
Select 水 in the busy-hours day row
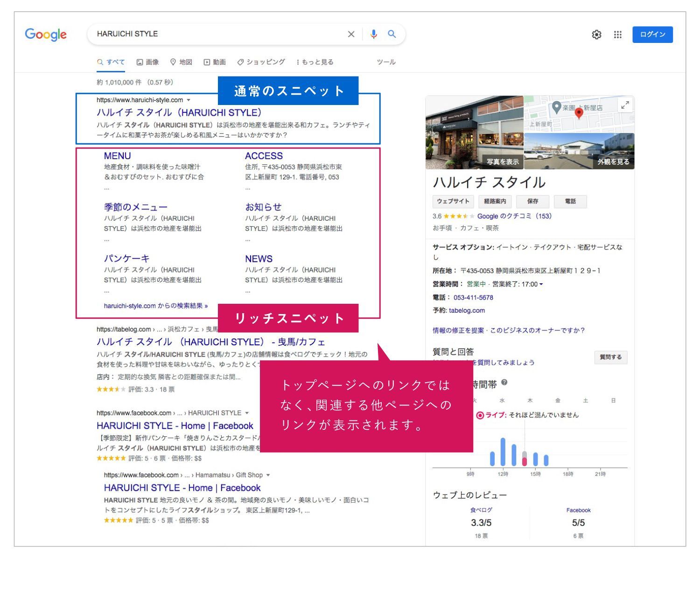502,400
